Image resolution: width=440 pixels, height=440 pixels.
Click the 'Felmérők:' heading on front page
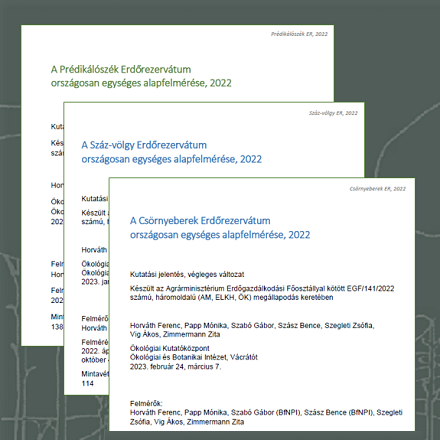(x=146, y=403)
